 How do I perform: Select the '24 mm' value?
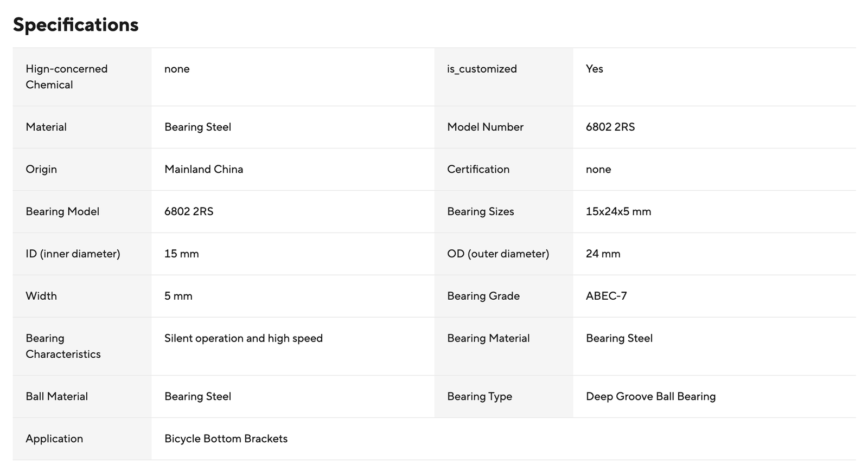603,254
